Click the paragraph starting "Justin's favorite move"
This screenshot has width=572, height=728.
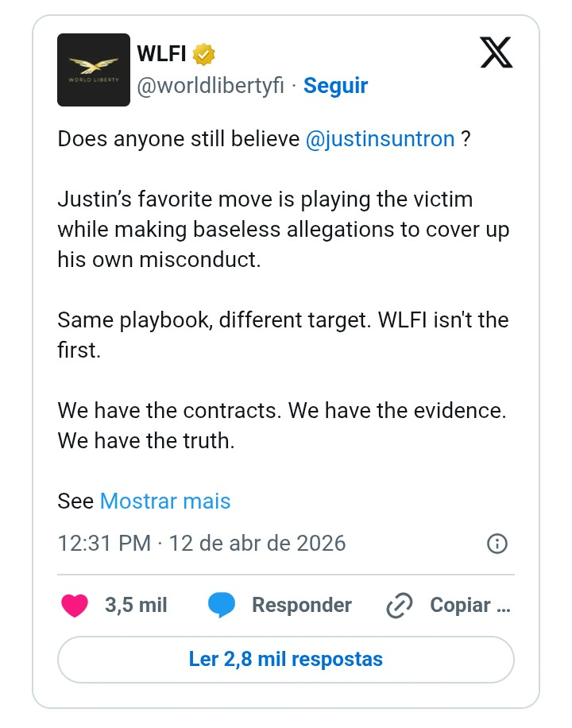(x=283, y=230)
